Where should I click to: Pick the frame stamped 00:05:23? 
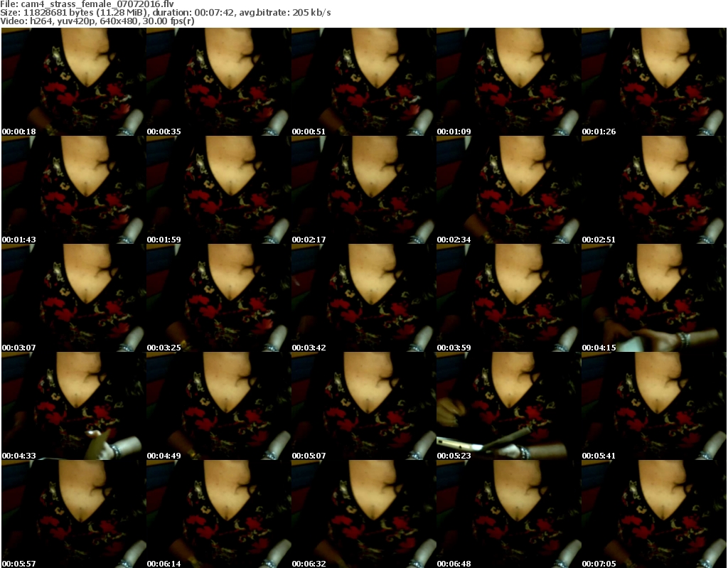pos(508,406)
